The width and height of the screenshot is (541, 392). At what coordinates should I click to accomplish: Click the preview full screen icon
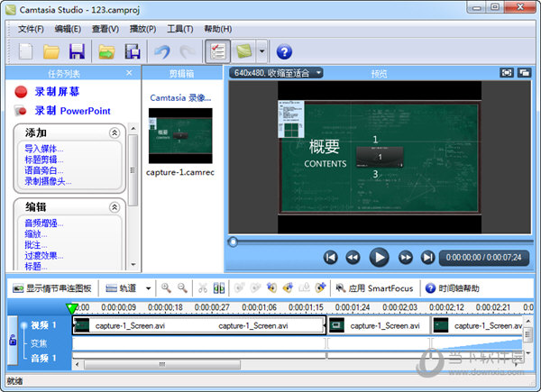507,73
